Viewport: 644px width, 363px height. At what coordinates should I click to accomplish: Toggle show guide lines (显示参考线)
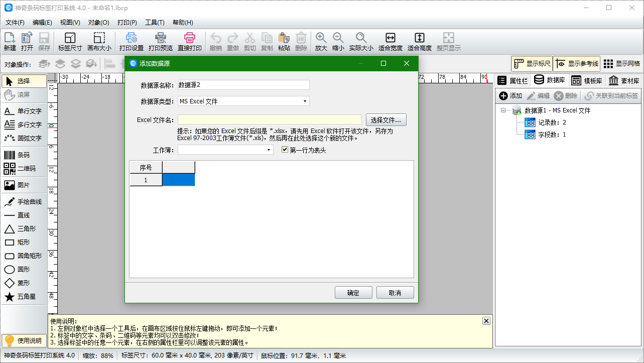click(x=577, y=64)
